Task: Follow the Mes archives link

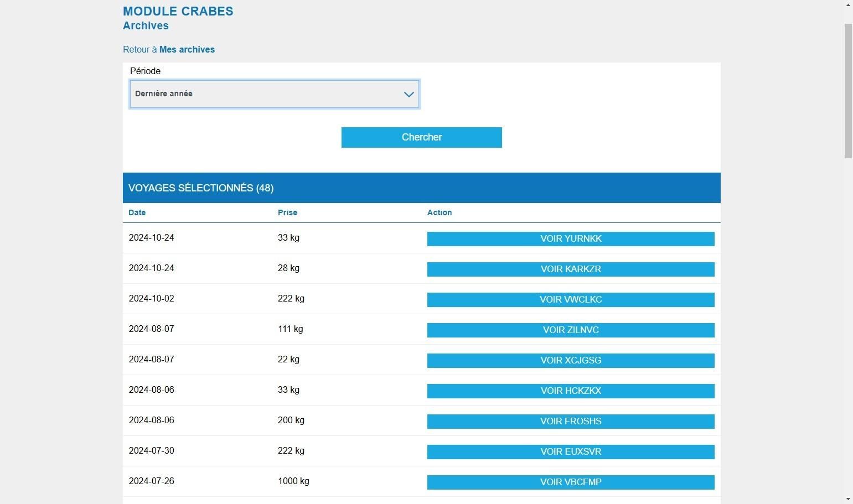Action: (187, 49)
